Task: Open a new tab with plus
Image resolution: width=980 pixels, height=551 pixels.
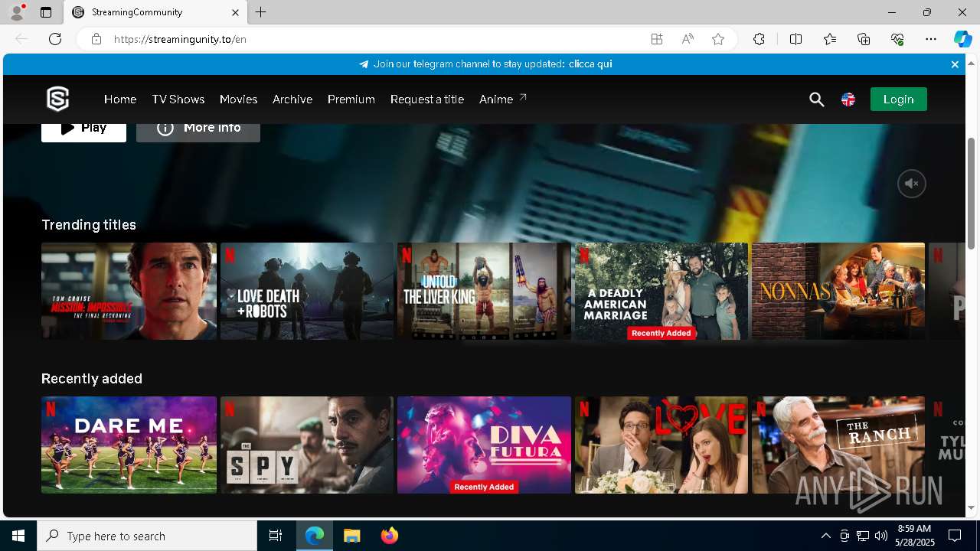Action: 261,12
